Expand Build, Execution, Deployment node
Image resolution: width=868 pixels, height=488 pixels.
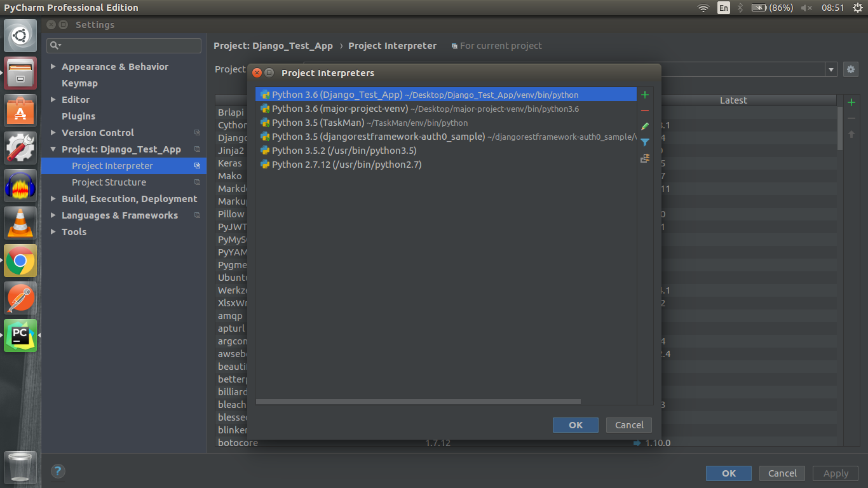click(53, 199)
